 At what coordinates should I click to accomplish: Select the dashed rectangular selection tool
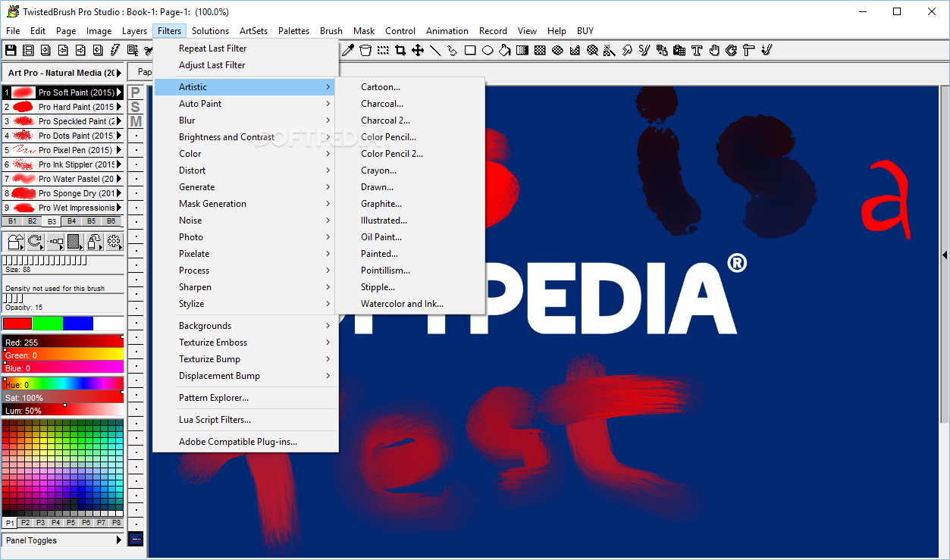click(383, 50)
